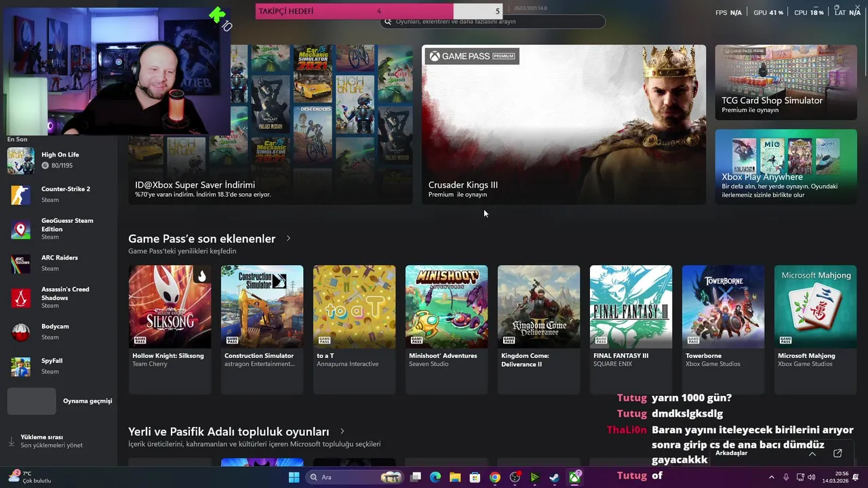The height and width of the screenshot is (488, 868).
Task: Open Task View from the taskbar
Action: pyautogui.click(x=416, y=477)
